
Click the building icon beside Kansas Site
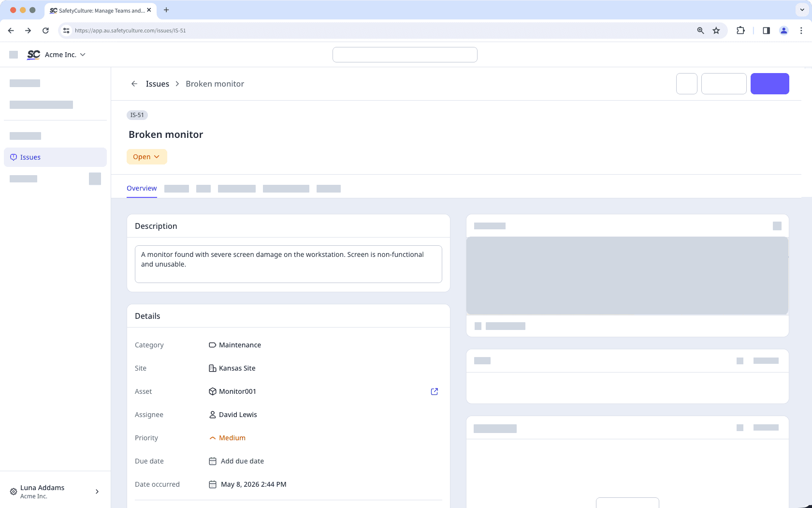213,368
